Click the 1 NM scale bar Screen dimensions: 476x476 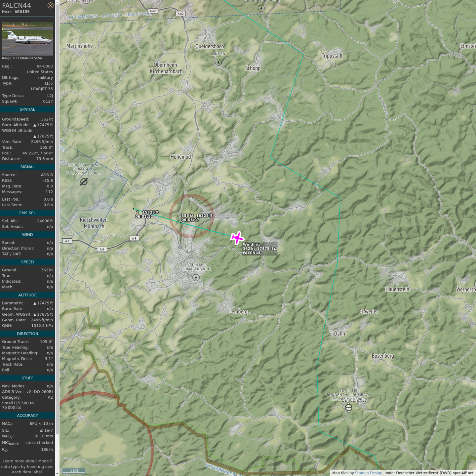[x=74, y=471]
